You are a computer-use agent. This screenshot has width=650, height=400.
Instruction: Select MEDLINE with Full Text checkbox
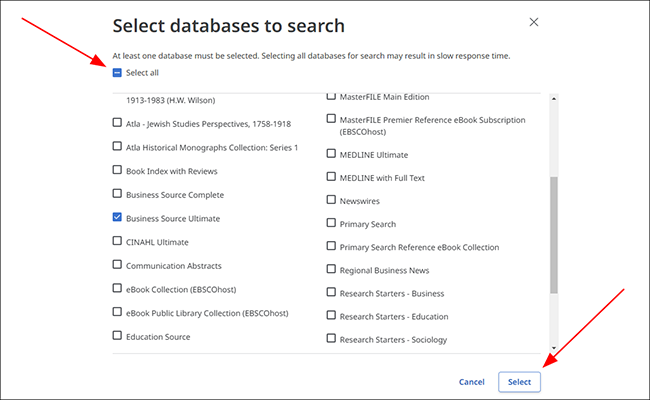pyautogui.click(x=331, y=177)
